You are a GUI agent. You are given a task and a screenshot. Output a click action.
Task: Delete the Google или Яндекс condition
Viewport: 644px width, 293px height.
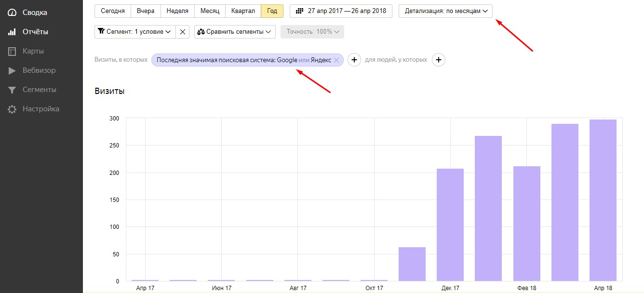click(x=336, y=60)
